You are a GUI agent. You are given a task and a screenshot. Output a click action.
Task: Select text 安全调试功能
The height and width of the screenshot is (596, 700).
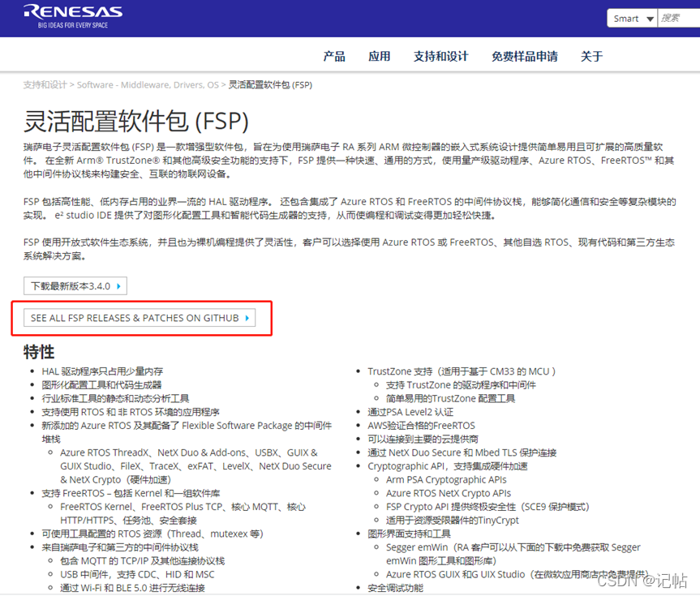click(x=395, y=588)
